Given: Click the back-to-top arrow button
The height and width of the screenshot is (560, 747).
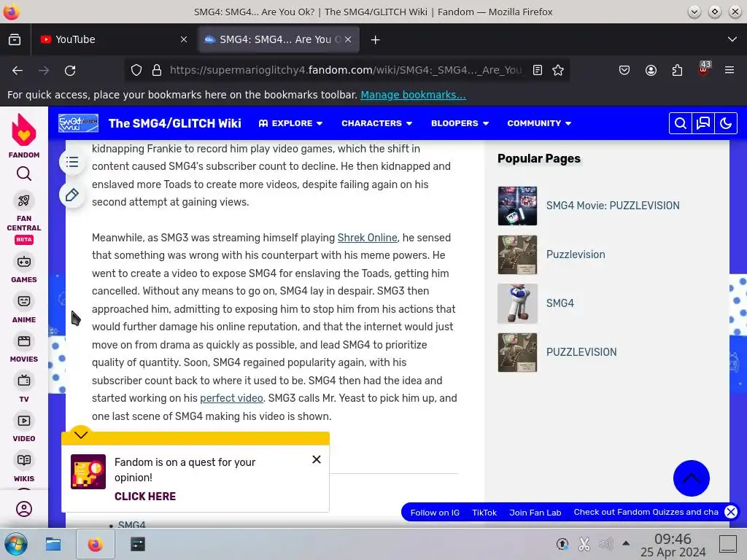Looking at the screenshot, I should click(692, 478).
